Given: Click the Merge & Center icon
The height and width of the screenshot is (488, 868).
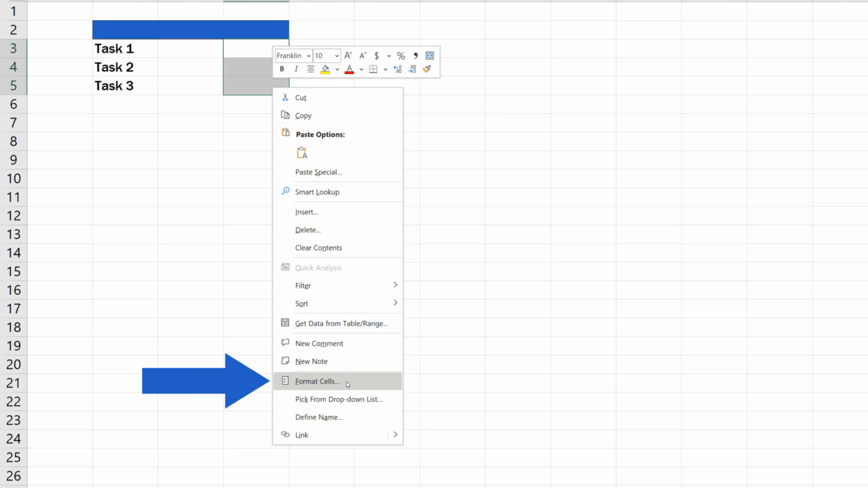Looking at the screenshot, I should point(430,55).
